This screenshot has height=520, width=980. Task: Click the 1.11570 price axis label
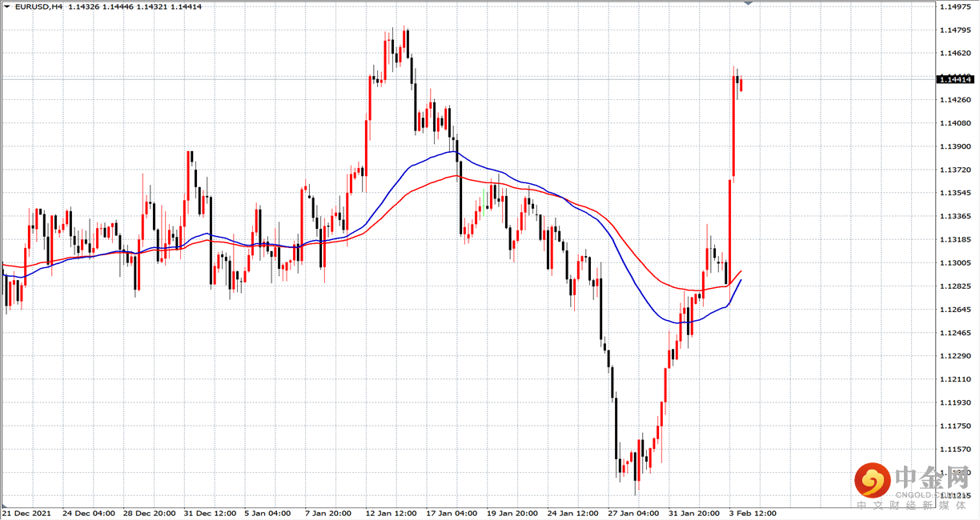(956, 449)
